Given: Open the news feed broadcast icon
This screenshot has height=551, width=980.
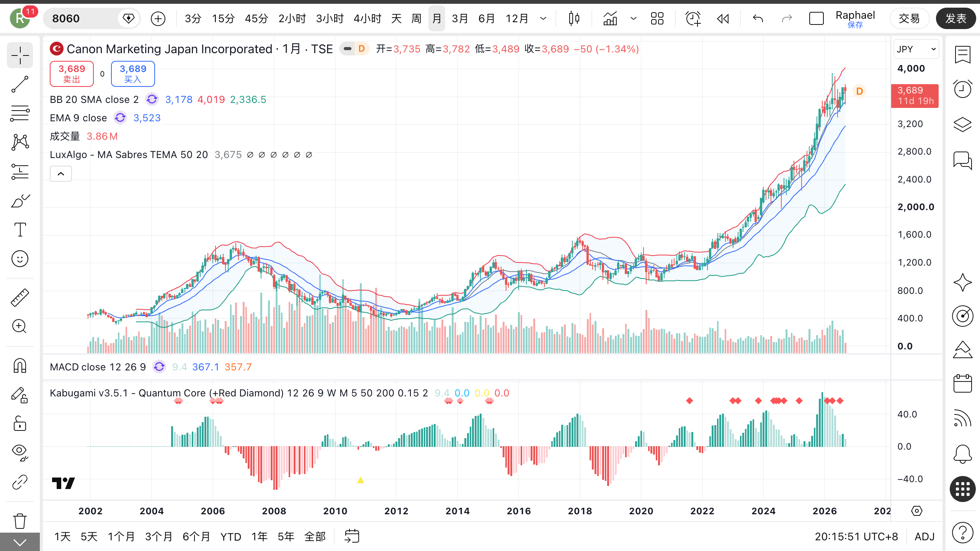Looking at the screenshot, I should click(x=962, y=418).
